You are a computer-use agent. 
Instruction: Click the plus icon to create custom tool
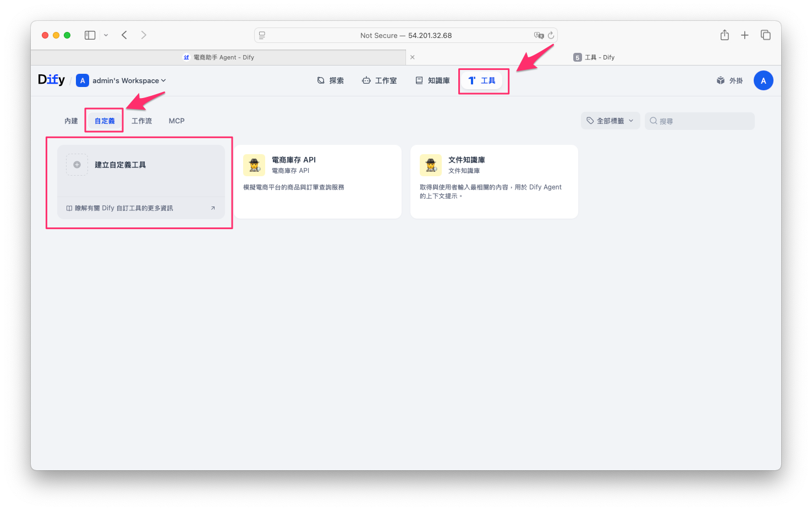click(77, 165)
